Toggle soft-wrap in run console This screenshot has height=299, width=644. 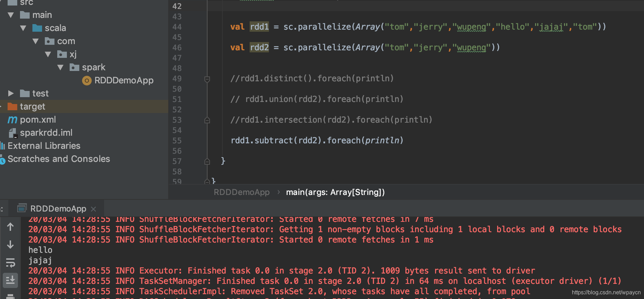[x=10, y=263]
